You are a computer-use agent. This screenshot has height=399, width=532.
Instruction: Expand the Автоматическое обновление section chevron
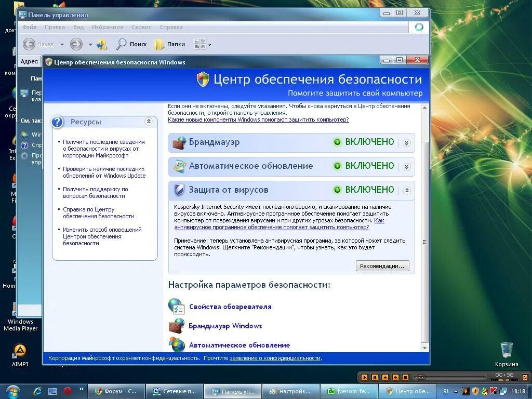[x=406, y=167]
